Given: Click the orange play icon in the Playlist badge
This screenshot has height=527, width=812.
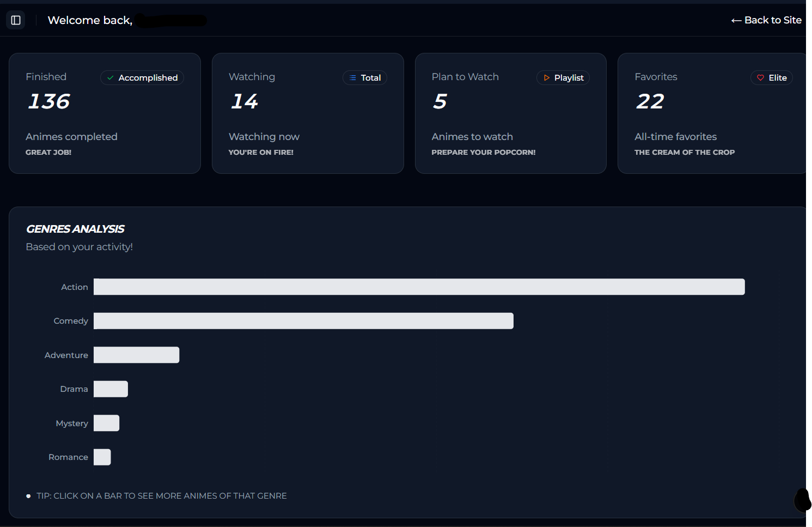Looking at the screenshot, I should tap(547, 77).
